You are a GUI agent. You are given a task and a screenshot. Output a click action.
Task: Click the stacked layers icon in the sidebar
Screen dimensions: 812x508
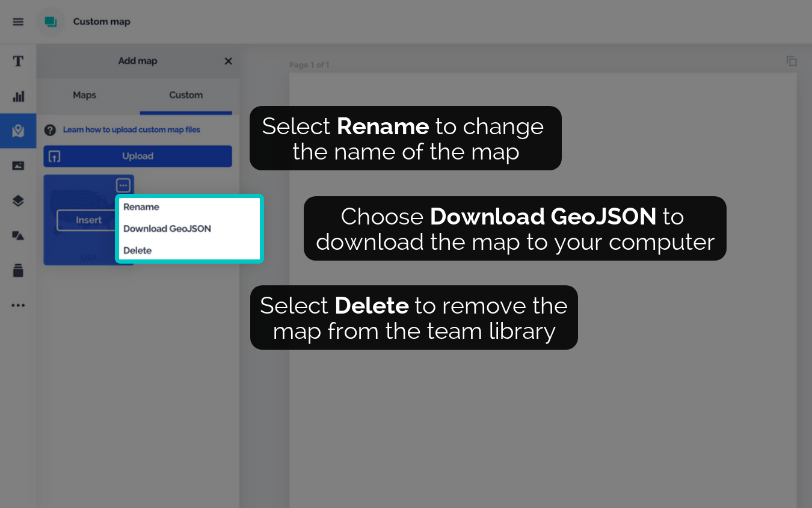(x=18, y=201)
